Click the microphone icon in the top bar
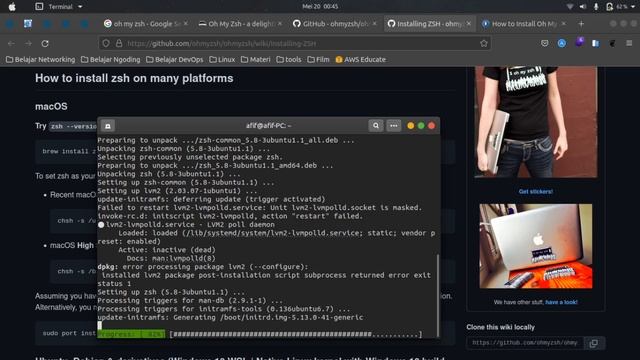 596,7
